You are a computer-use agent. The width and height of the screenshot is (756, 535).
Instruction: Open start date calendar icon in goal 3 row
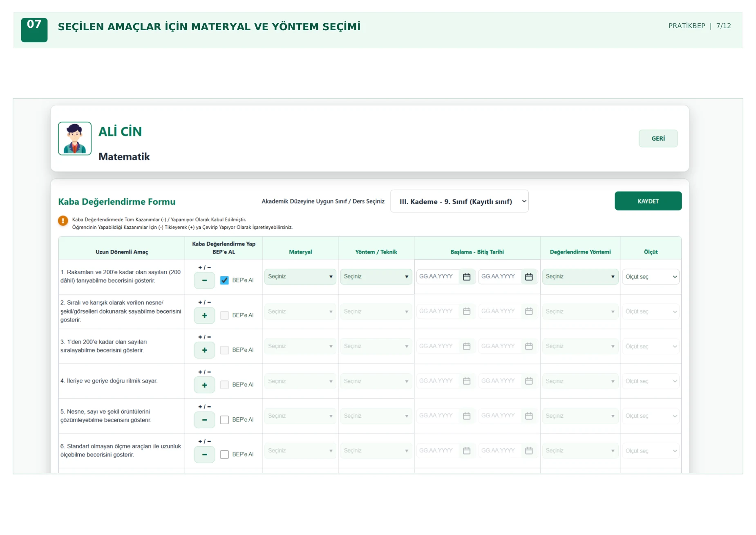[x=467, y=346]
